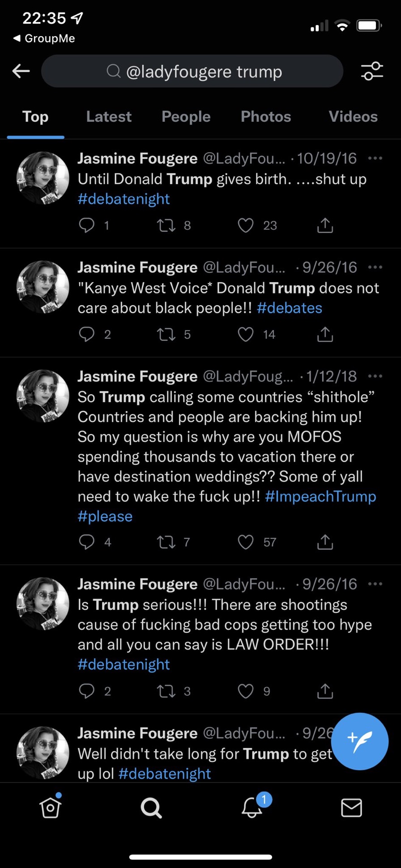The image size is (401, 868).
Task: Return to GroupMe app link
Action: tap(44, 38)
